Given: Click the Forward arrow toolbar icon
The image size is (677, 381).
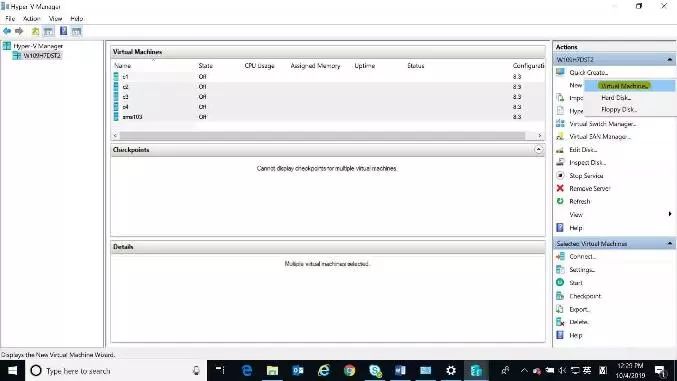Looking at the screenshot, I should tap(19, 31).
